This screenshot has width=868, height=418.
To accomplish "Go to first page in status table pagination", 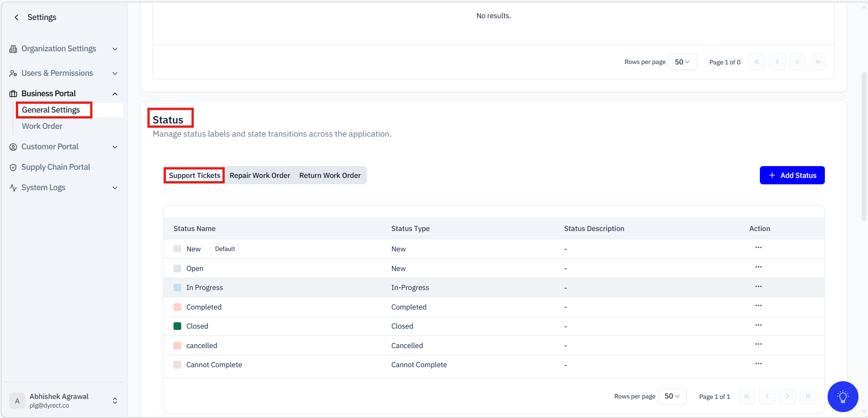I will (x=747, y=396).
